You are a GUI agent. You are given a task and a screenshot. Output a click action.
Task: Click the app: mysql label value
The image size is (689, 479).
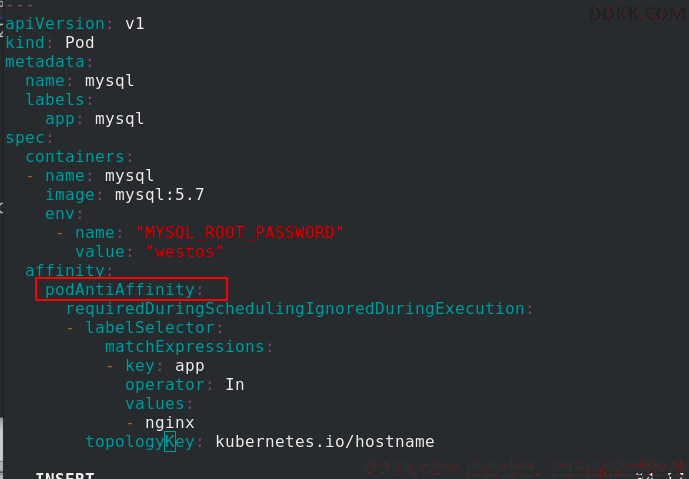coord(119,119)
